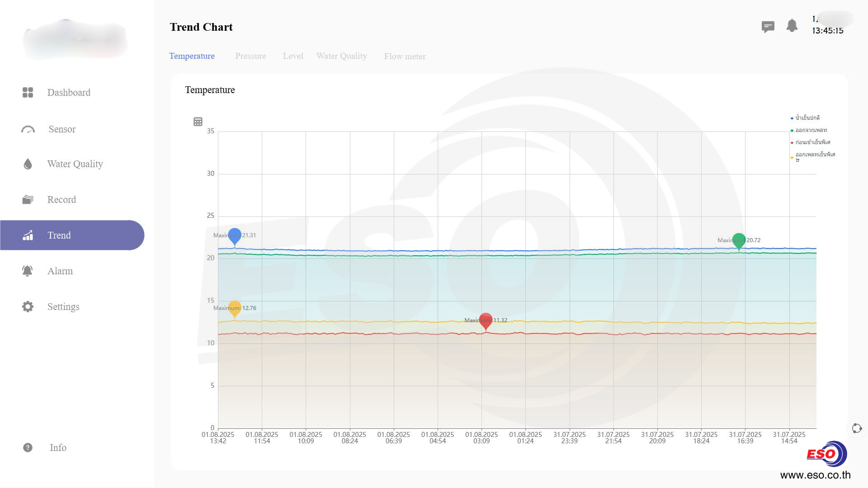Toggle green ออกจากเพลท legend series
This screenshot has width=868, height=488.
[811, 130]
